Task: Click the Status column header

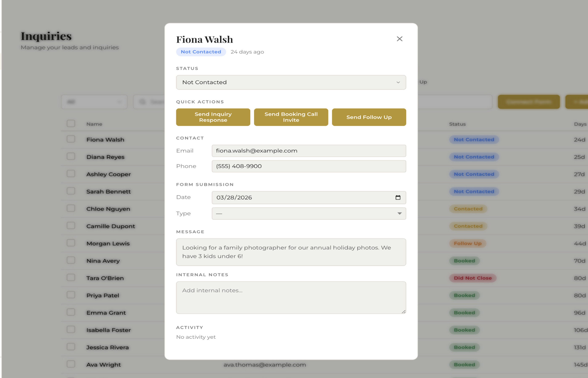Action: click(457, 124)
